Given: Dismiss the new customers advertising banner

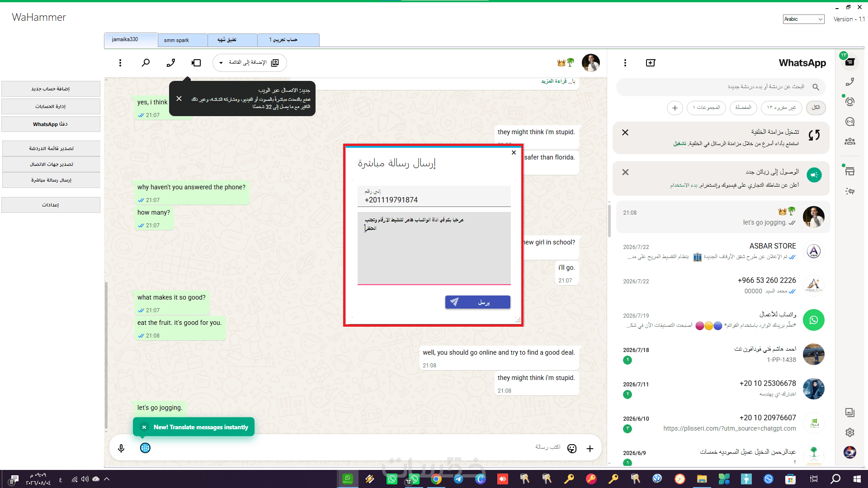Looking at the screenshot, I should point(625,172).
